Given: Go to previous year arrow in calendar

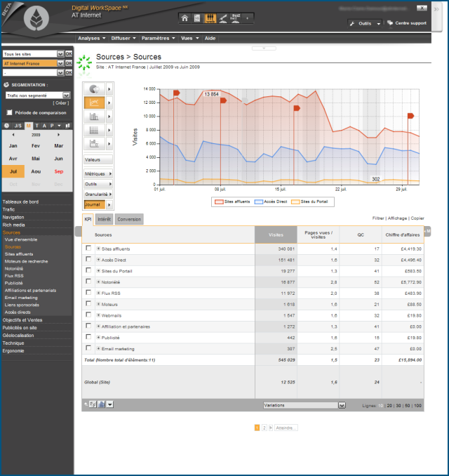Looking at the screenshot, I should [x=13, y=135].
